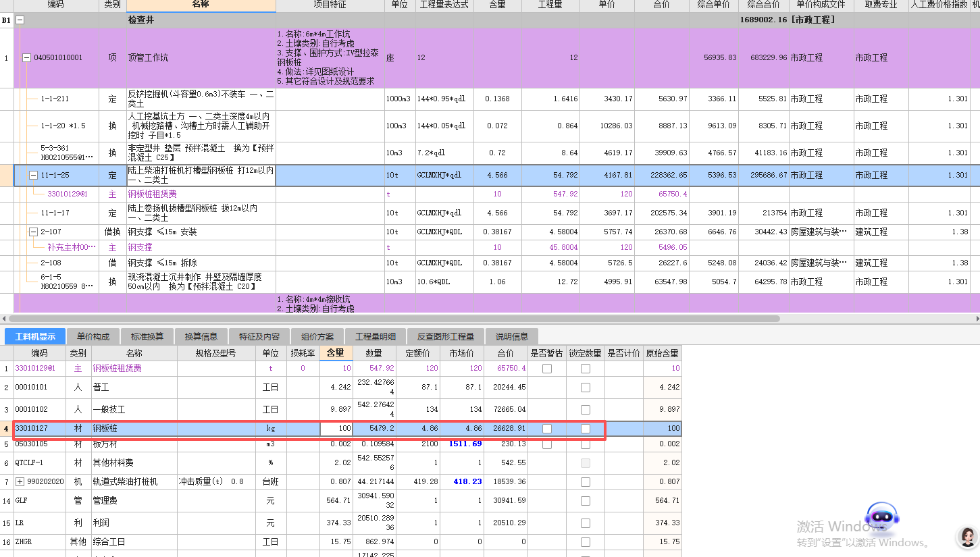Screen dimensions: 980x557
Task: Toggle 锁定数量 for 钢板桩租赁费
Action: coord(586,369)
